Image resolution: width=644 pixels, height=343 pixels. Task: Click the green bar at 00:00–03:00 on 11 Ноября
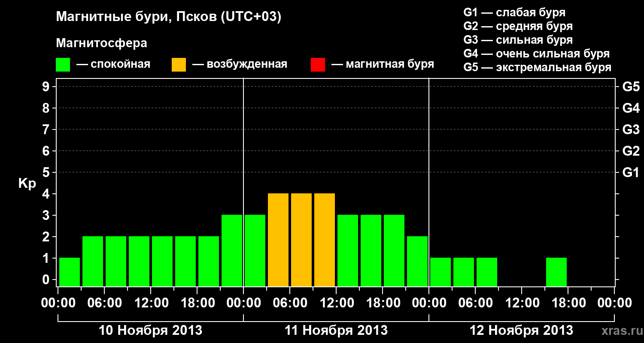point(255,250)
